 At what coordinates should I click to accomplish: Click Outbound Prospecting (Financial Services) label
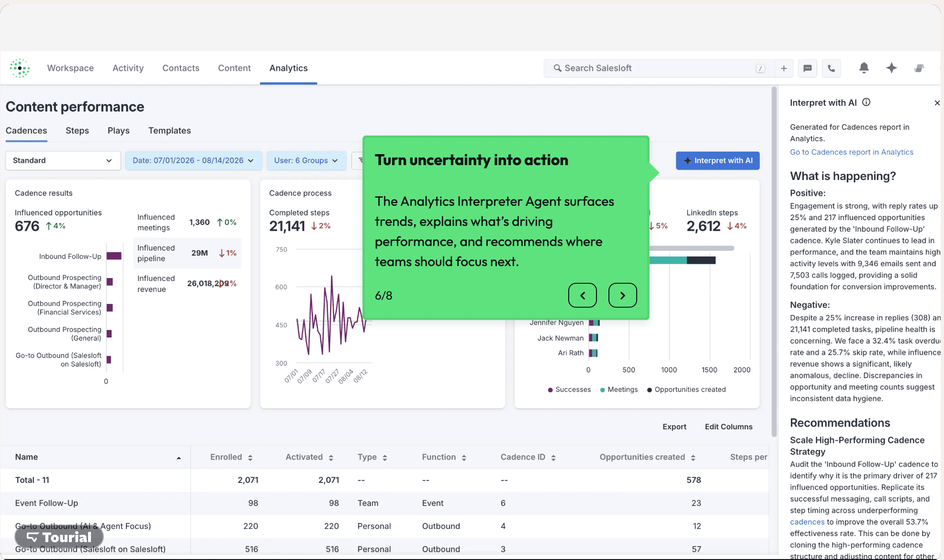pyautogui.click(x=65, y=308)
